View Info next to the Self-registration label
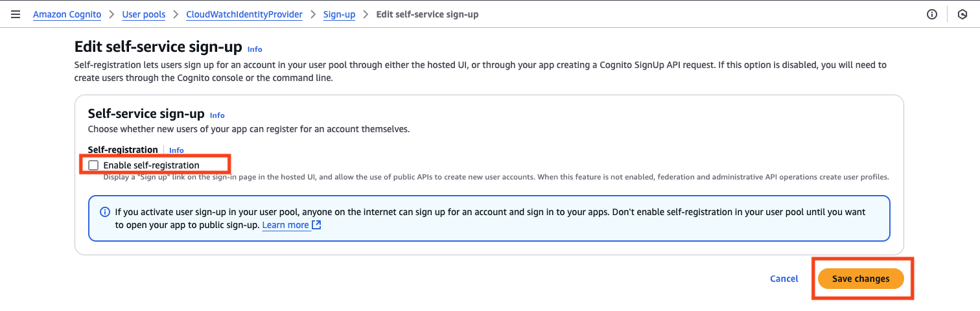 tap(176, 150)
